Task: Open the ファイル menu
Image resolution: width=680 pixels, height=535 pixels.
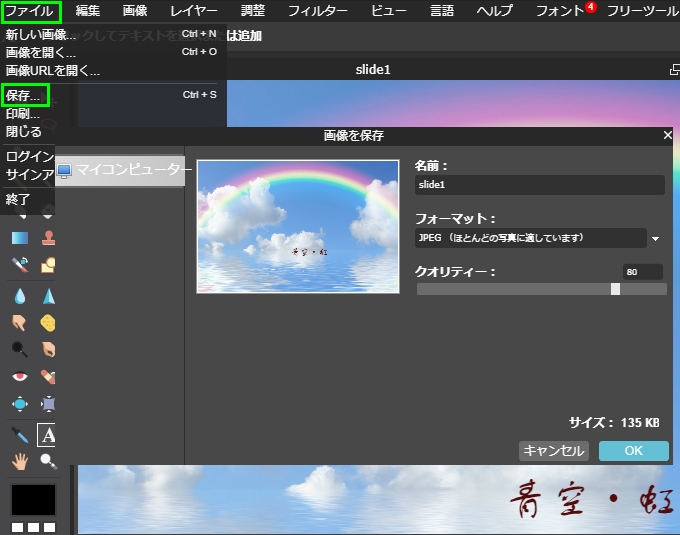Action: [31, 11]
